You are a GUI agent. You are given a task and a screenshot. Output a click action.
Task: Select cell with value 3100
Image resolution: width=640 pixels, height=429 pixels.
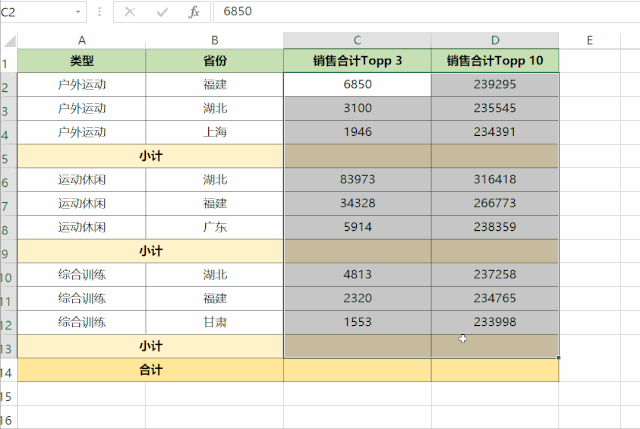358,108
